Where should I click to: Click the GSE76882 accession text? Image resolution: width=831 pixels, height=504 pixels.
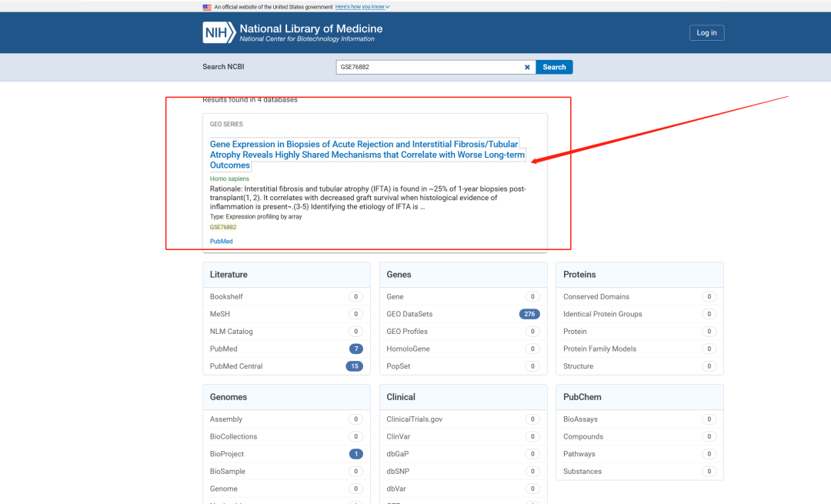[x=223, y=227]
